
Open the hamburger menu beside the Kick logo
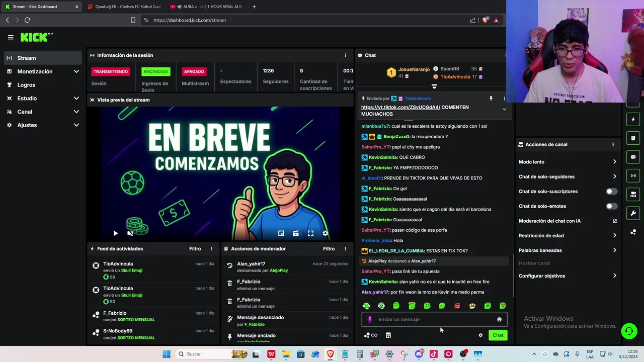(11, 37)
